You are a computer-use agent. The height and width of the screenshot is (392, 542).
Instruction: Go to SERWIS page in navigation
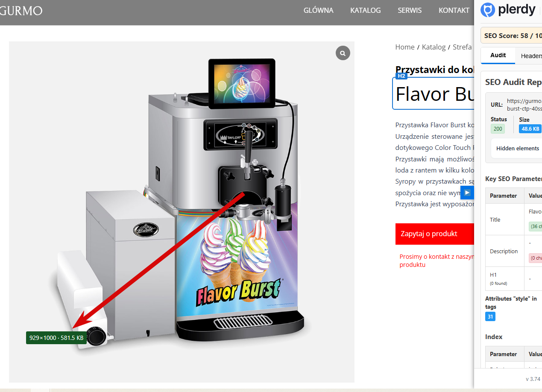410,10
